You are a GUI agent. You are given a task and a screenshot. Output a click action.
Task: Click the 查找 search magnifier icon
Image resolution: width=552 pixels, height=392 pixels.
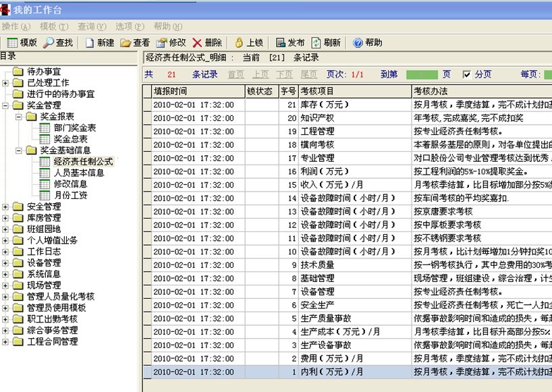click(x=49, y=43)
